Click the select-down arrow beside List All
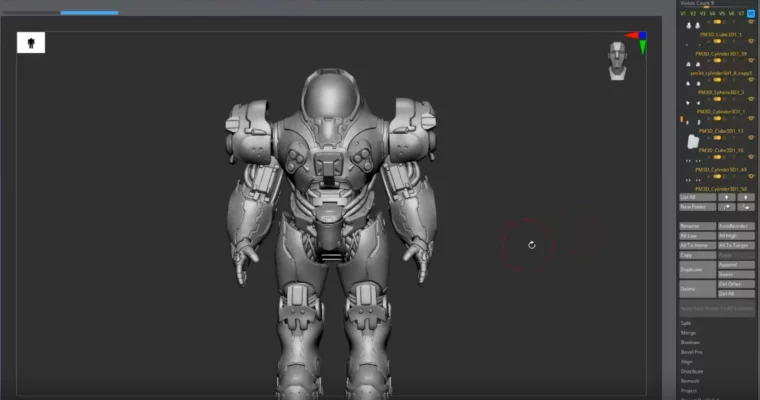This screenshot has height=400, width=760. point(745,197)
